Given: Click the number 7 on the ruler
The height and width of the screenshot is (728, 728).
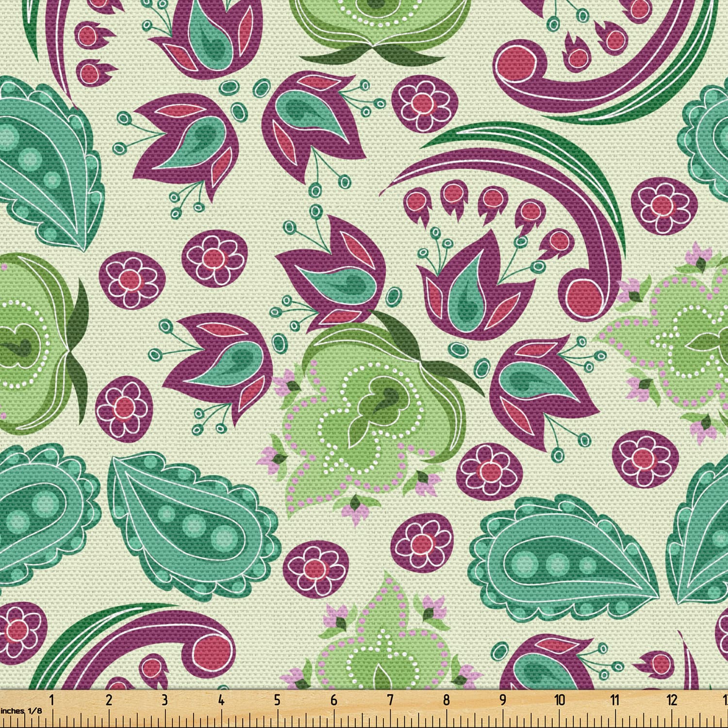Looking at the screenshot, I should 390,700.
